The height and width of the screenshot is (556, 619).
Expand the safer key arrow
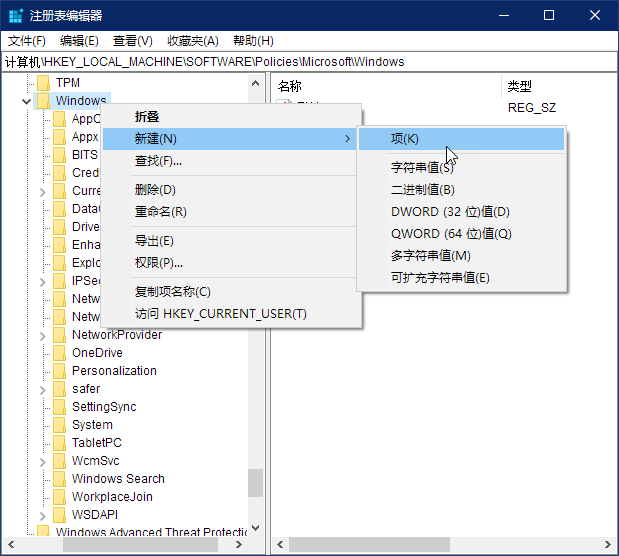(x=42, y=389)
